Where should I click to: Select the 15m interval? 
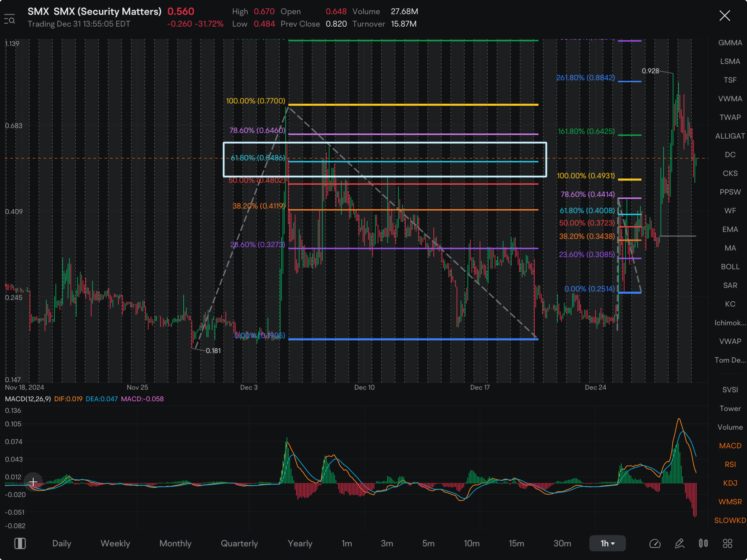tap(516, 543)
